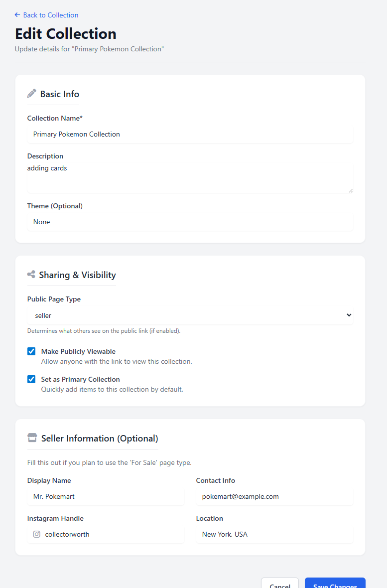This screenshot has height=588, width=387.
Task: Click the Contact Info email field
Action: [274, 496]
